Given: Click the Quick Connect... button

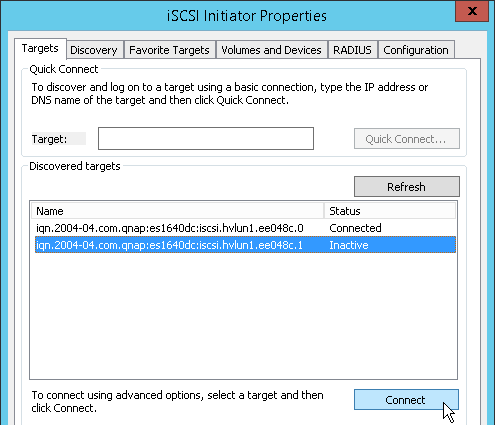Looking at the screenshot, I should (x=407, y=139).
